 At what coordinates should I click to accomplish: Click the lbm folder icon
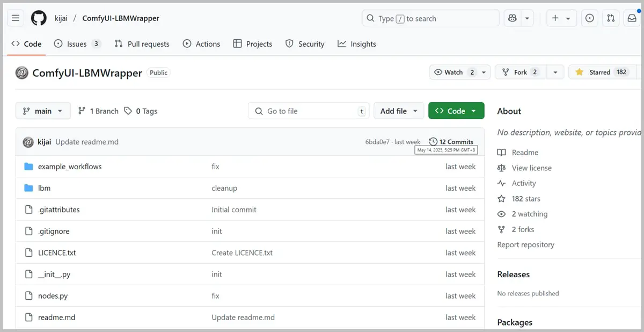[x=28, y=188]
